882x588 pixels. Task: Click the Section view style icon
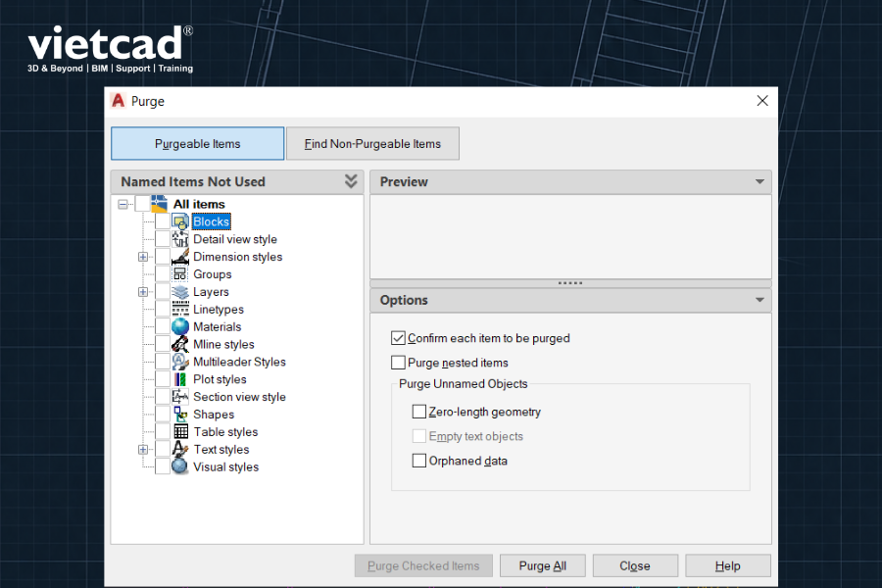180,397
